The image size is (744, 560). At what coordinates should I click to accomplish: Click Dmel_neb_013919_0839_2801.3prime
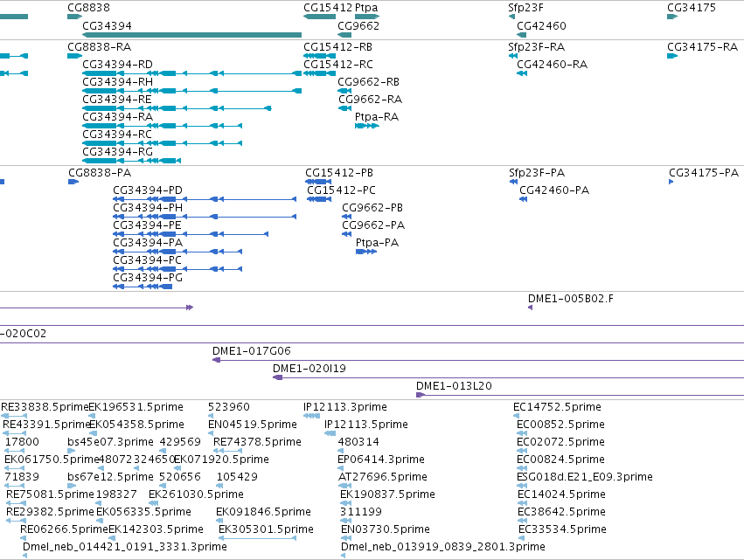tap(443, 547)
